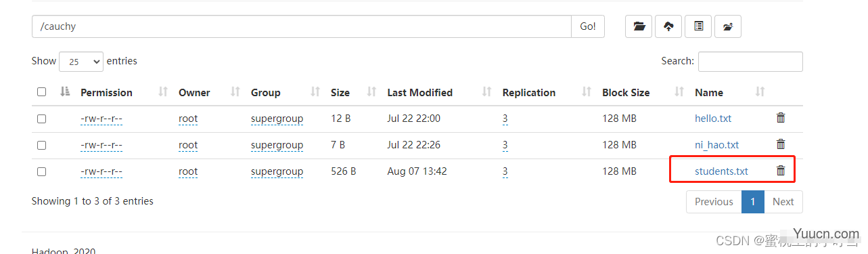
Task: Delete hello.txt with its trash icon
Action: [x=781, y=118]
